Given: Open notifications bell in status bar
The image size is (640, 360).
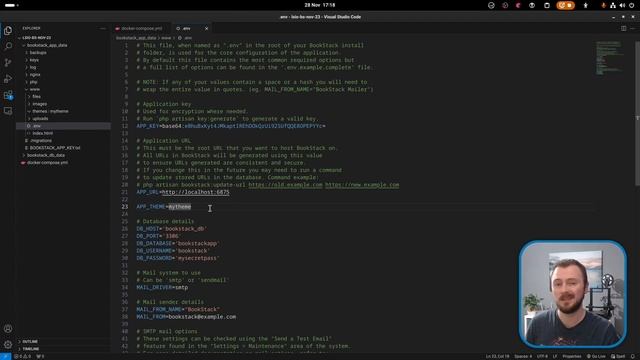Looking at the screenshot, I should coord(633,356).
